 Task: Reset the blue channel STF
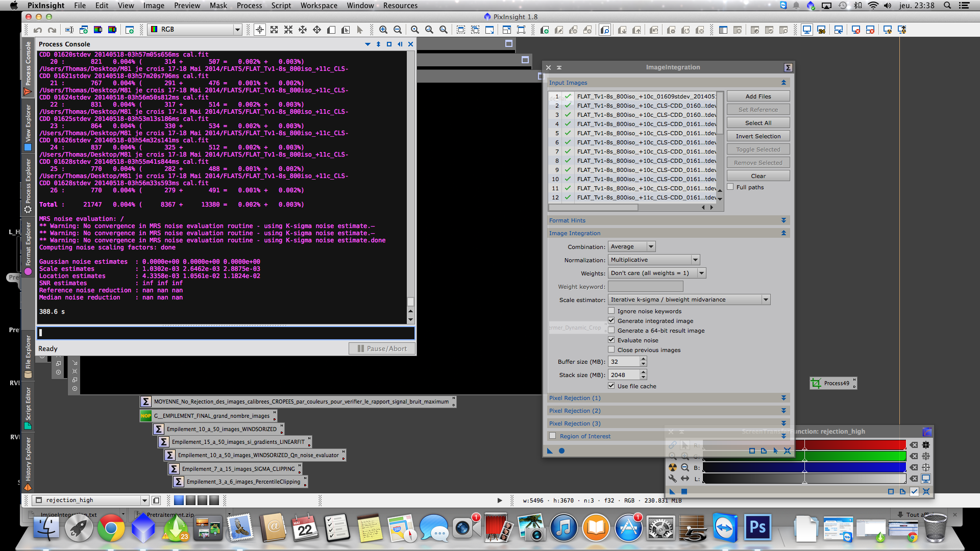914,467
